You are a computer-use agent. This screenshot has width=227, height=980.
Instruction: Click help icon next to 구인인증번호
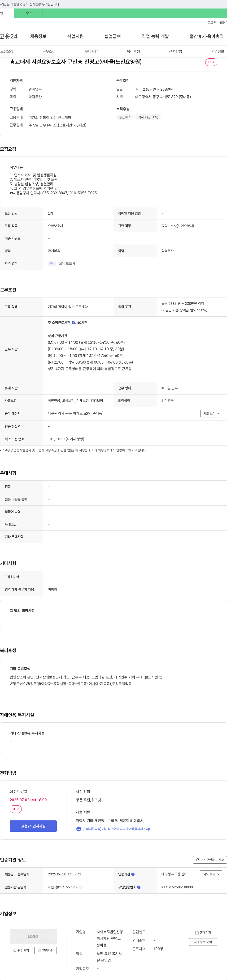point(139,887)
